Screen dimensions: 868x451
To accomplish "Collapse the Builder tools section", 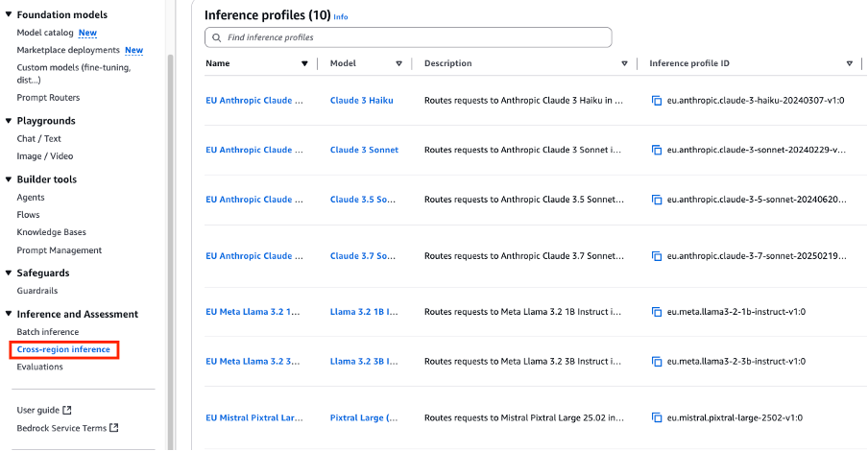I will (x=9, y=179).
